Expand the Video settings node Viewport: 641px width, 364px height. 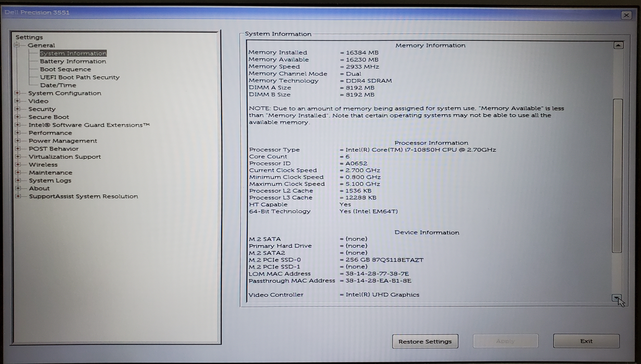(x=18, y=101)
